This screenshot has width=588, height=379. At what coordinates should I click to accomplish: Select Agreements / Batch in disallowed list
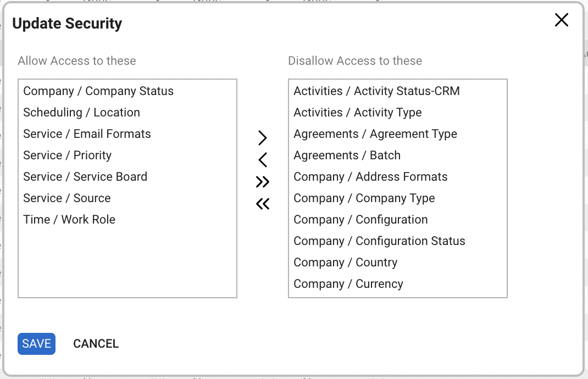347,155
